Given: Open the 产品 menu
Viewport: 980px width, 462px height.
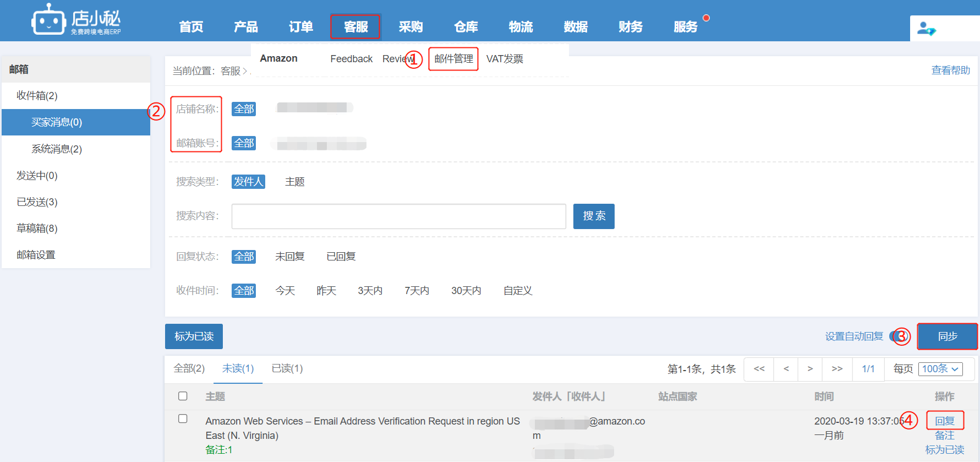Looking at the screenshot, I should pos(245,26).
